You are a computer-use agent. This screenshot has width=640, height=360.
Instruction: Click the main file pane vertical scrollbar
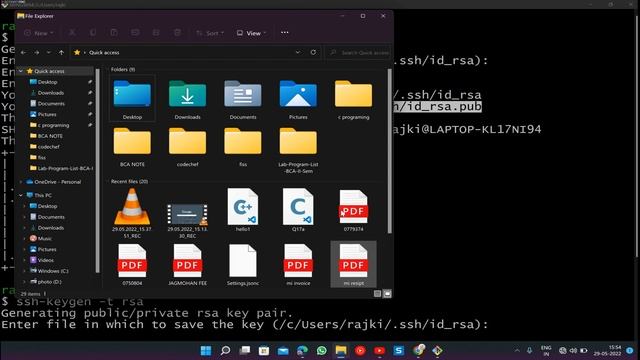click(389, 151)
